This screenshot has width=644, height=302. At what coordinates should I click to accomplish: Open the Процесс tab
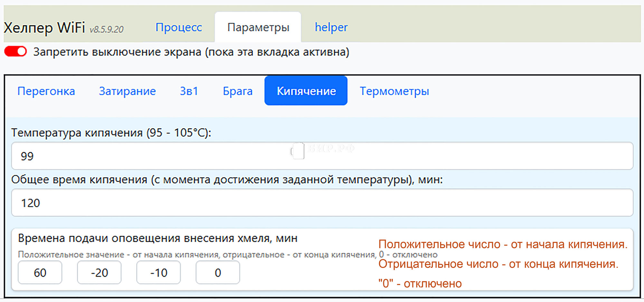tap(179, 27)
